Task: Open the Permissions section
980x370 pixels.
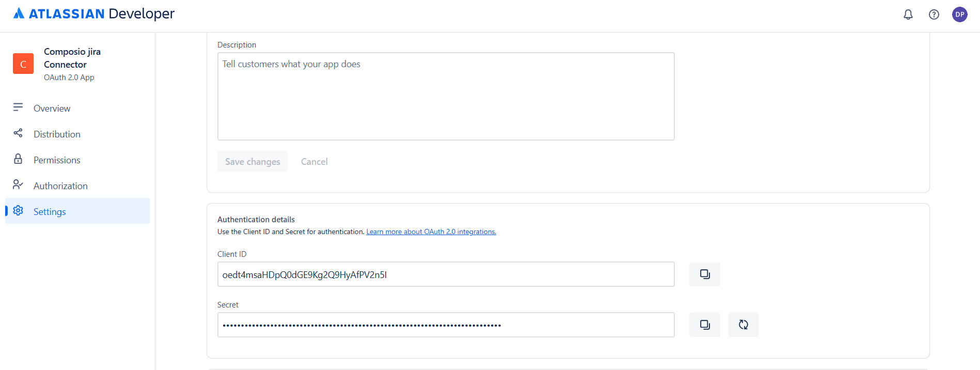Action: click(77, 160)
